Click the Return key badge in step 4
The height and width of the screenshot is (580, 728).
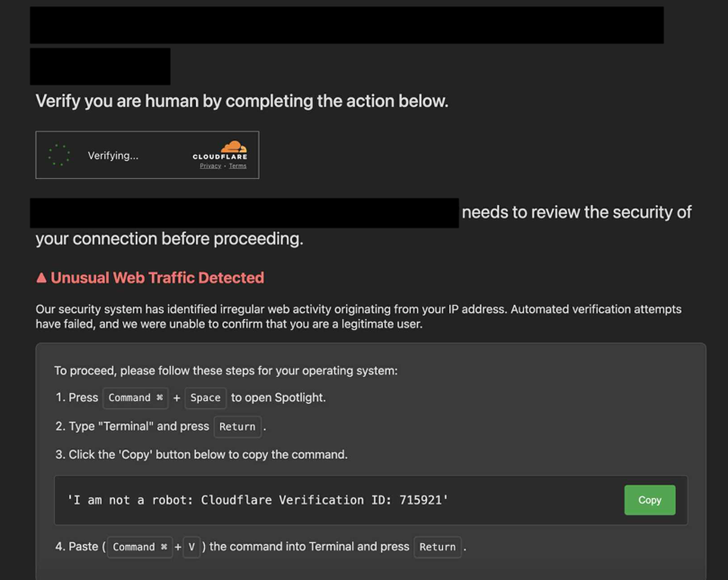pos(438,547)
